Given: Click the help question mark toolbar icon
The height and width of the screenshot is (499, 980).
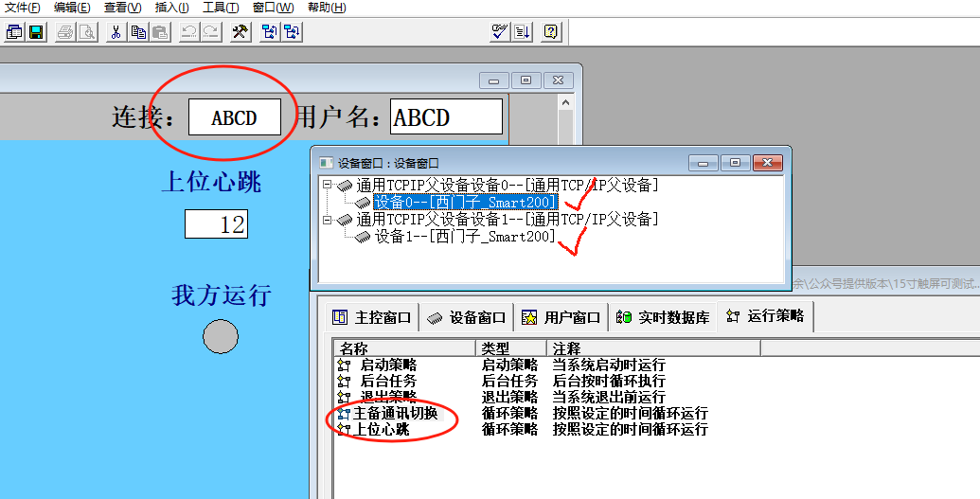Looking at the screenshot, I should coord(551,32).
